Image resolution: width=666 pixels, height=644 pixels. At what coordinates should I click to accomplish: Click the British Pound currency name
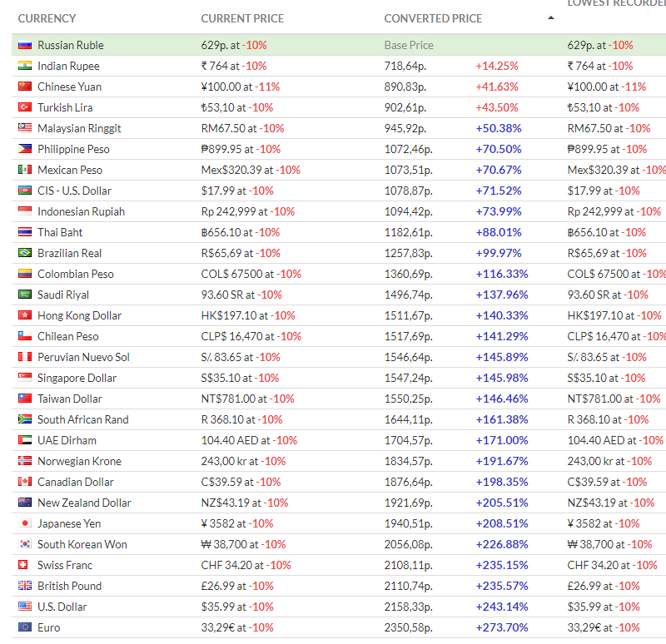[x=69, y=586]
